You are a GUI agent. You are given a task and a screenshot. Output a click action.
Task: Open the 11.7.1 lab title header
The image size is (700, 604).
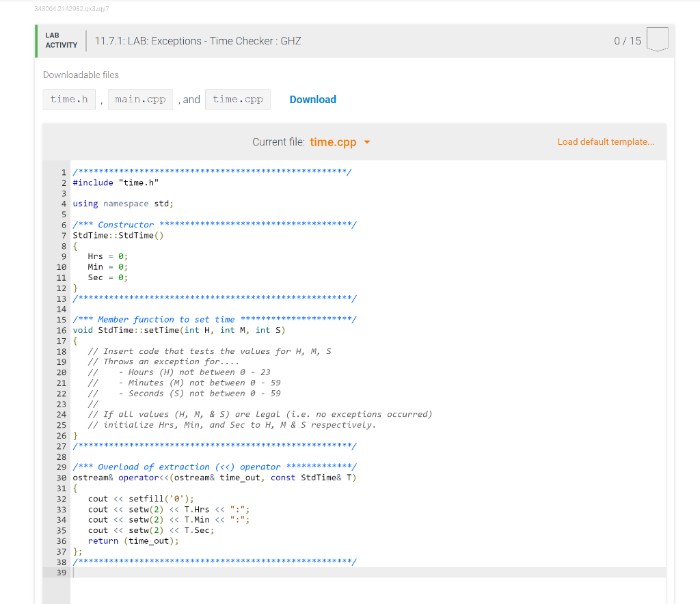(x=197, y=41)
